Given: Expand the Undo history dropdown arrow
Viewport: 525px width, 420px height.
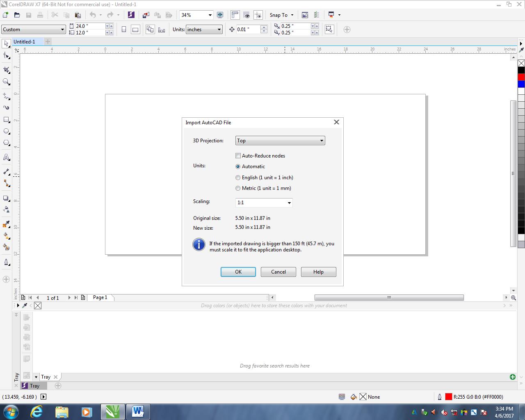Looking at the screenshot, I should click(100, 15).
